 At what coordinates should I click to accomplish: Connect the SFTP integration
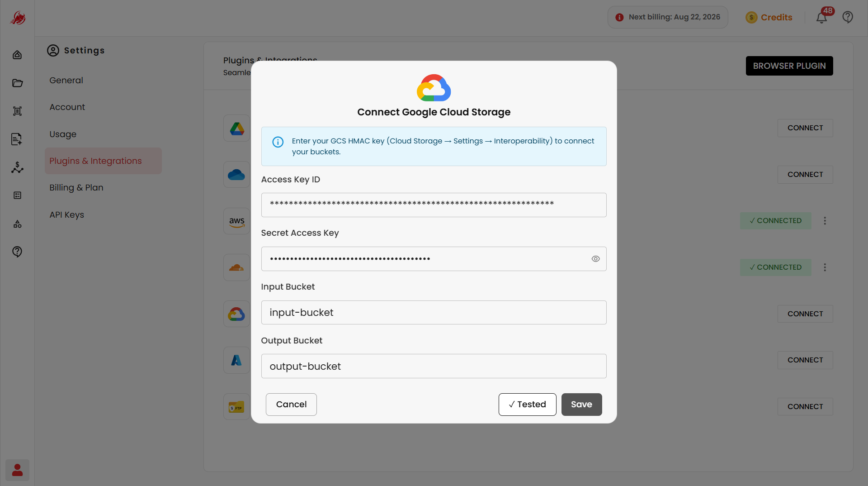(x=805, y=407)
